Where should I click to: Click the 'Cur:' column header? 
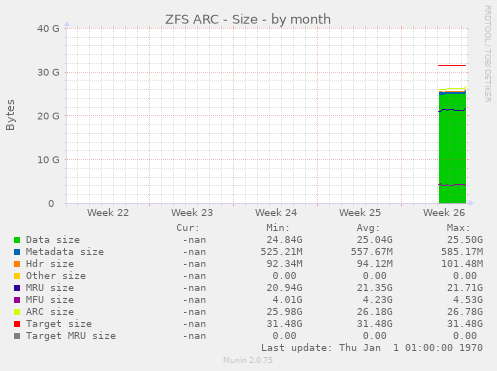coord(188,228)
